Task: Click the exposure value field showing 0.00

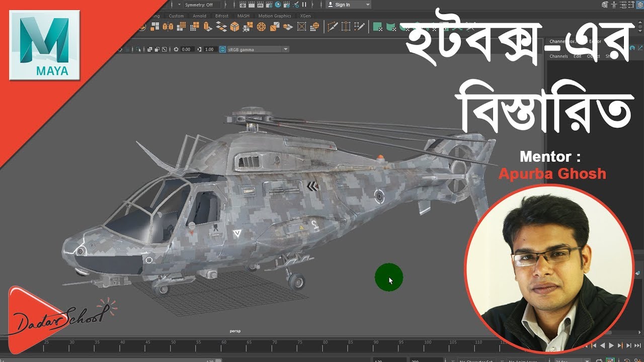Action: (x=187, y=49)
